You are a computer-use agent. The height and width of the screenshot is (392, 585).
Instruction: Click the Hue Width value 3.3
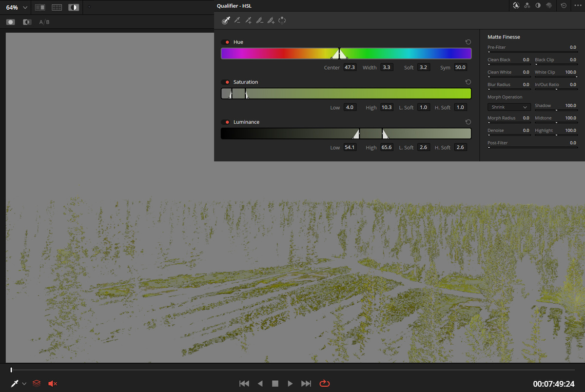pos(387,67)
